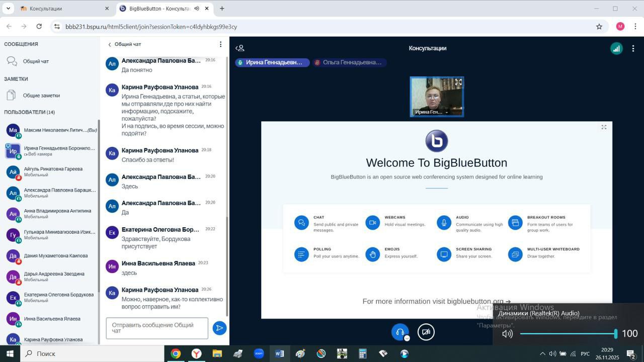The image size is (644, 362).
Task: Mute speakers in volume flyout
Action: pos(507,334)
